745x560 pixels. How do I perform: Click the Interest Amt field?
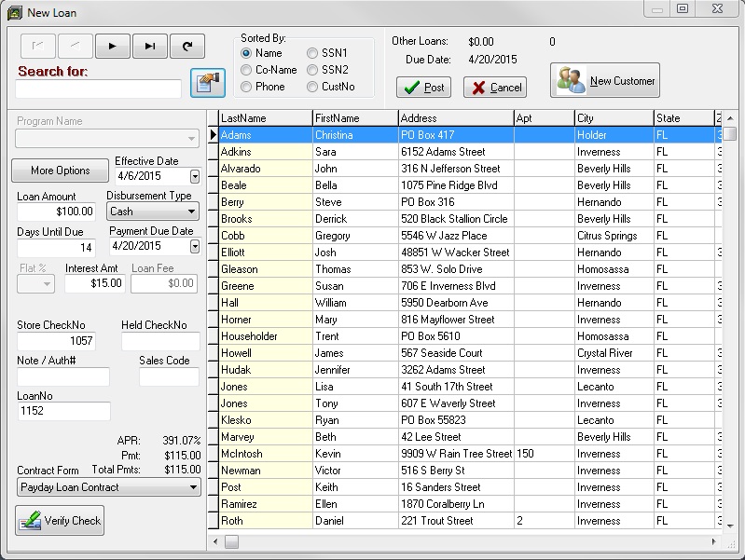95,283
